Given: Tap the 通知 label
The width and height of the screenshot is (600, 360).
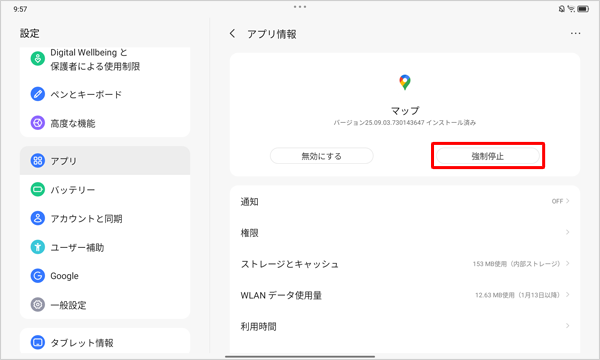Looking at the screenshot, I should tap(249, 202).
